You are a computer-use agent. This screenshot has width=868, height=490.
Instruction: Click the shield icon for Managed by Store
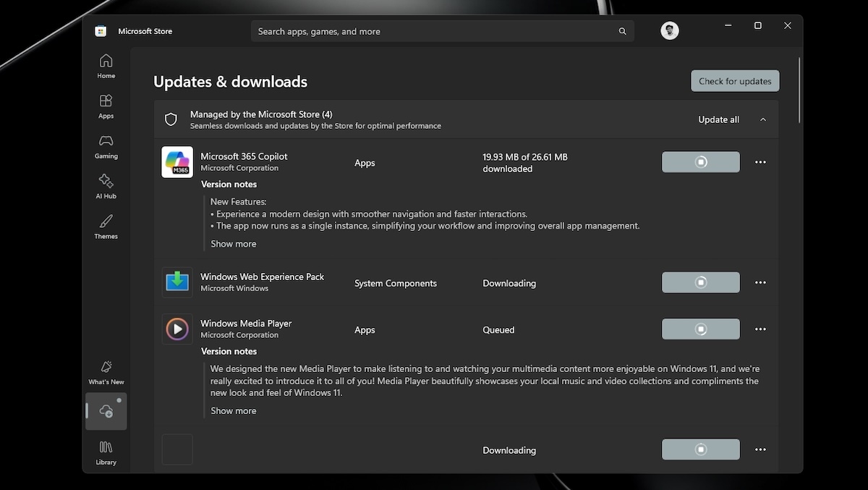(x=171, y=119)
